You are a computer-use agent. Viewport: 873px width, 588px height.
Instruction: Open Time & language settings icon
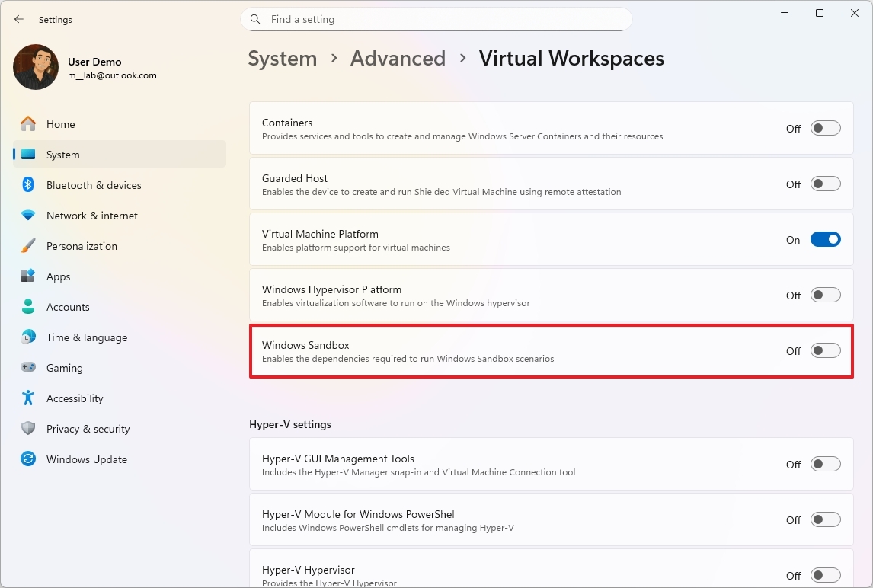pos(27,337)
